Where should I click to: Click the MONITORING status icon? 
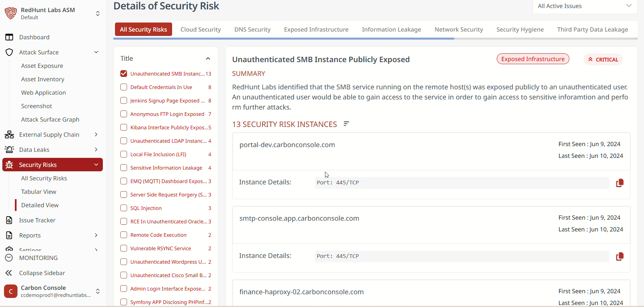point(9,258)
